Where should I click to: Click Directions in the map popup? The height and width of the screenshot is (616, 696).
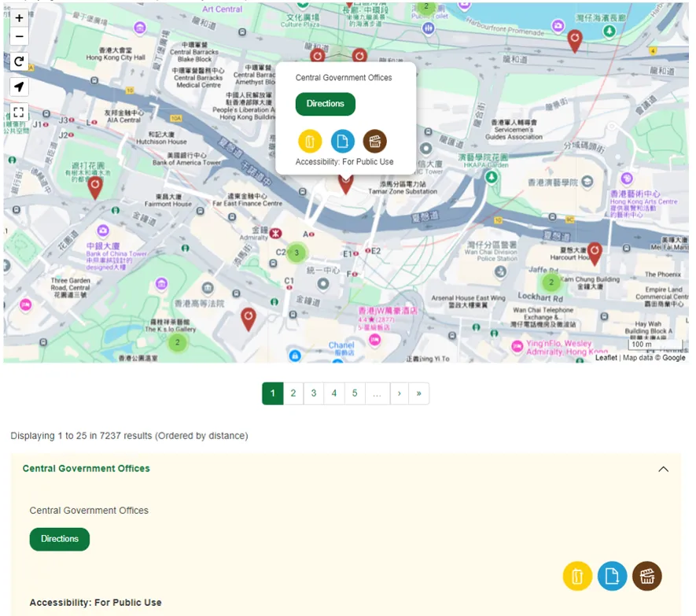(x=325, y=104)
